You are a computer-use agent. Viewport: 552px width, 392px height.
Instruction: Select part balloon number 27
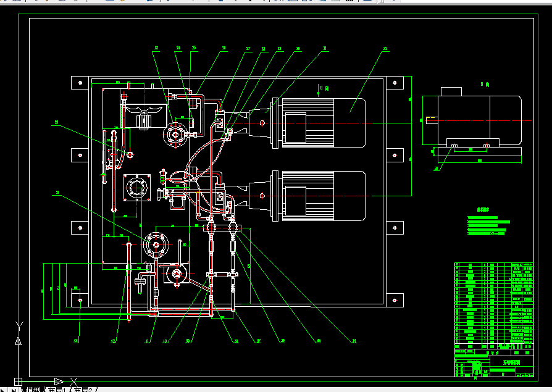pyautogui.click(x=248, y=49)
